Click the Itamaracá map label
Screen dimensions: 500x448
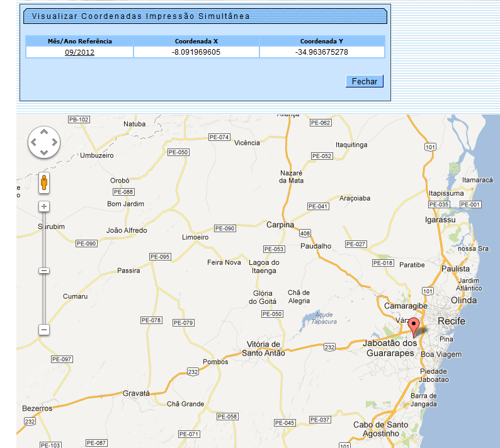pos(477,180)
